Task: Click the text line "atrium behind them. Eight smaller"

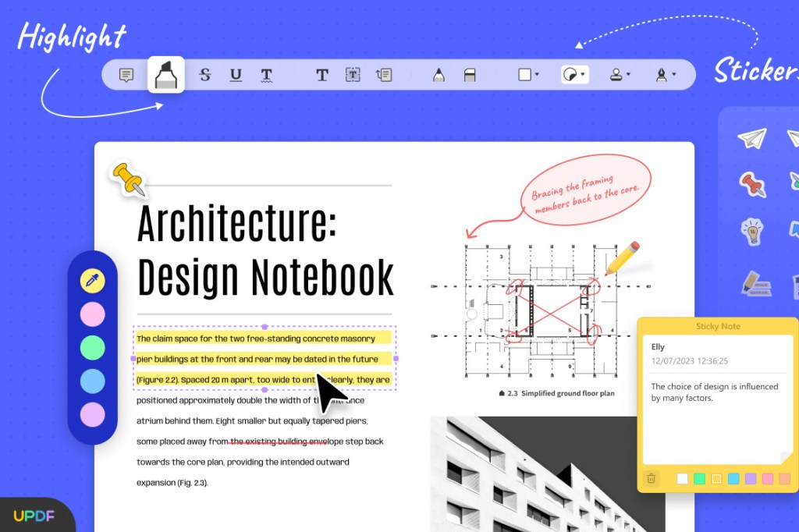Action: (252, 421)
